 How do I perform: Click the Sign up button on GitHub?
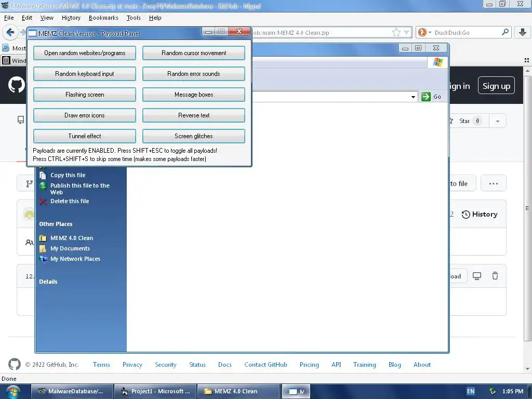pyautogui.click(x=496, y=86)
